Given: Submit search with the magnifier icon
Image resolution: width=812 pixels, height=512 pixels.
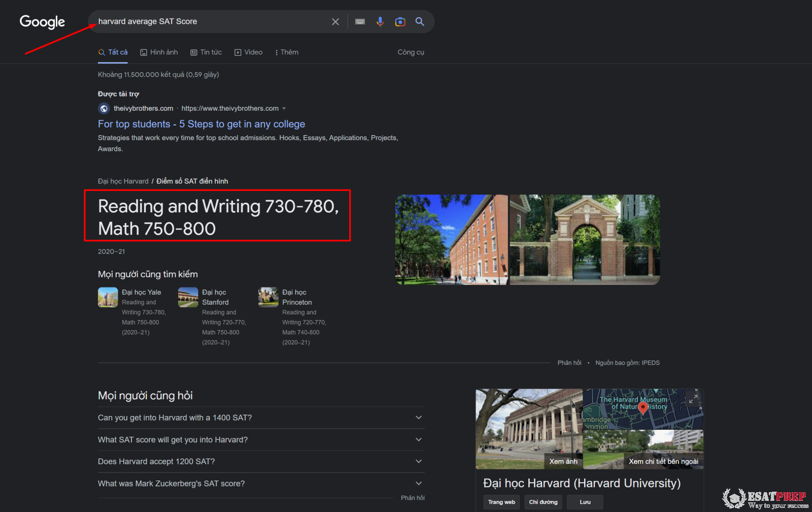Looking at the screenshot, I should 420,21.
